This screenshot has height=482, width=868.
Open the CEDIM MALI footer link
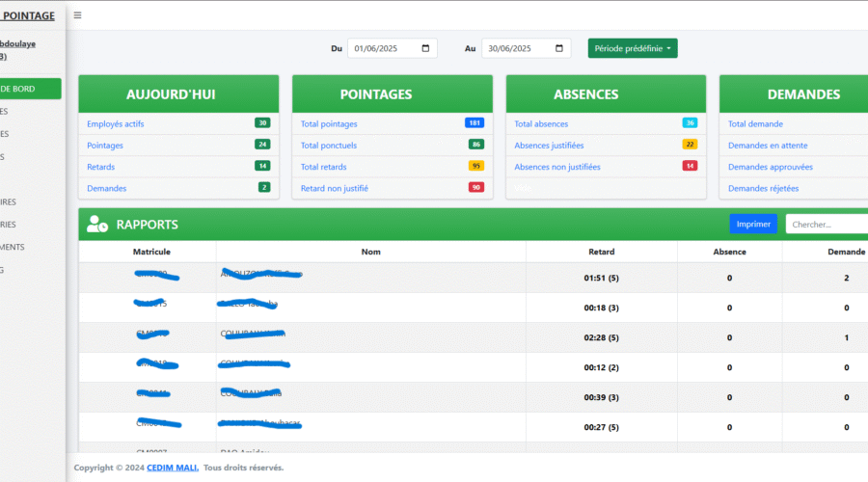click(x=173, y=468)
